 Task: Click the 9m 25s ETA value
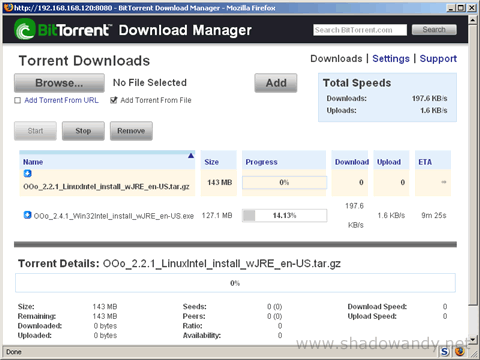(x=434, y=215)
